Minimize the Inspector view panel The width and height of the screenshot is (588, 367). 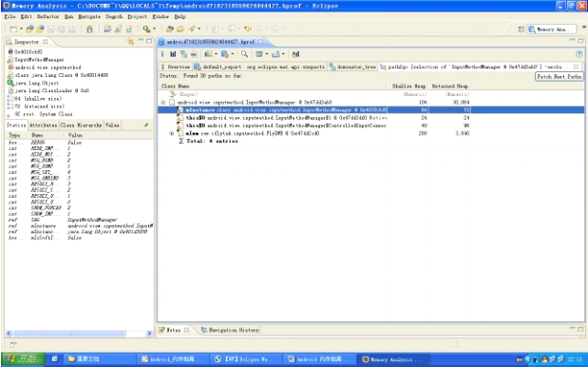coord(141,41)
